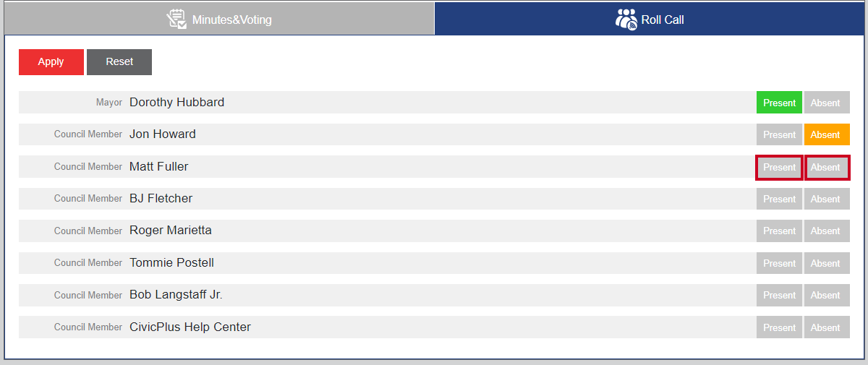Click the Tommie Postell name entry

coord(171,262)
